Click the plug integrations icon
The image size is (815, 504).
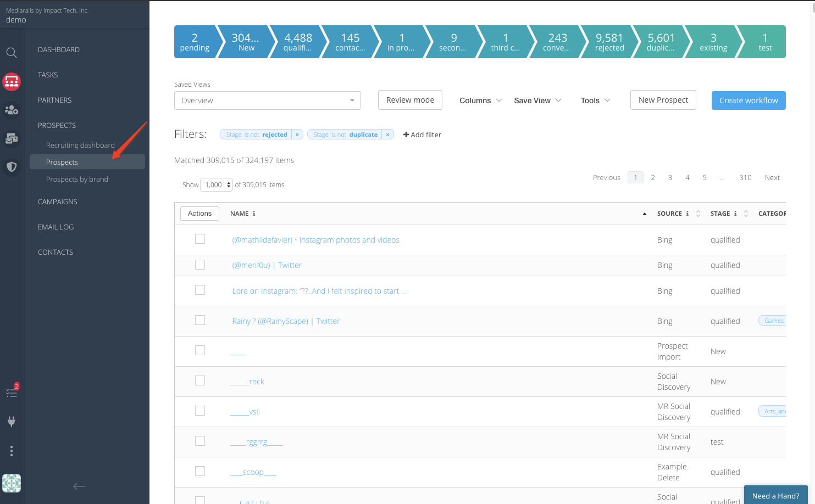(x=12, y=422)
